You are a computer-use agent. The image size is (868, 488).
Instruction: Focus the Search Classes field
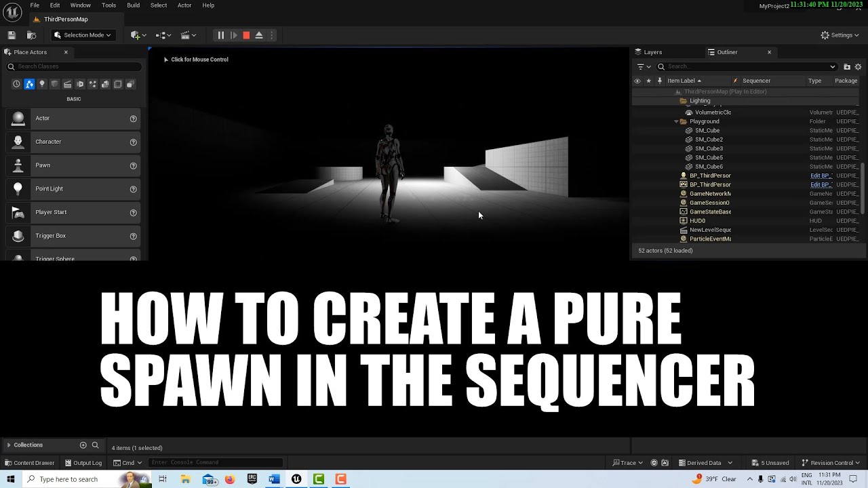(73, 66)
